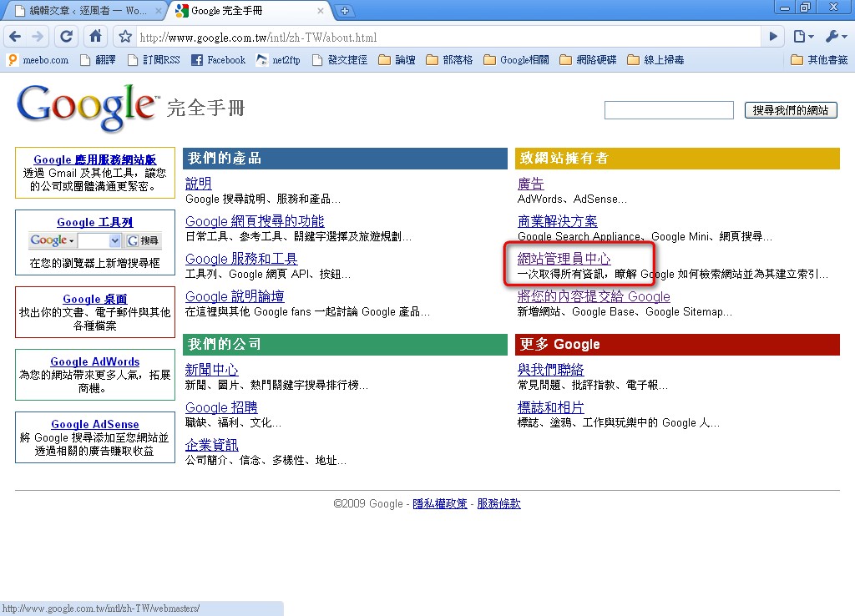
Task: Open the Google 工具列 link
Action: (95, 222)
